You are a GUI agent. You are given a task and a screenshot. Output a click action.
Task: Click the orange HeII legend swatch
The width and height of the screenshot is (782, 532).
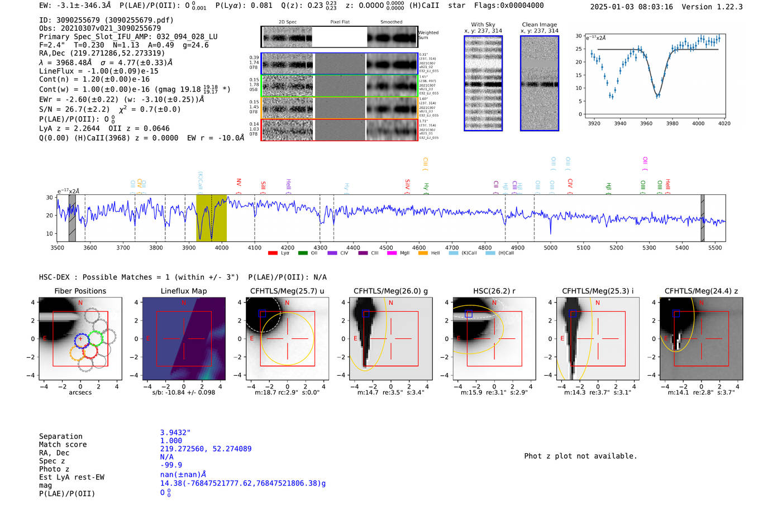tap(423, 253)
